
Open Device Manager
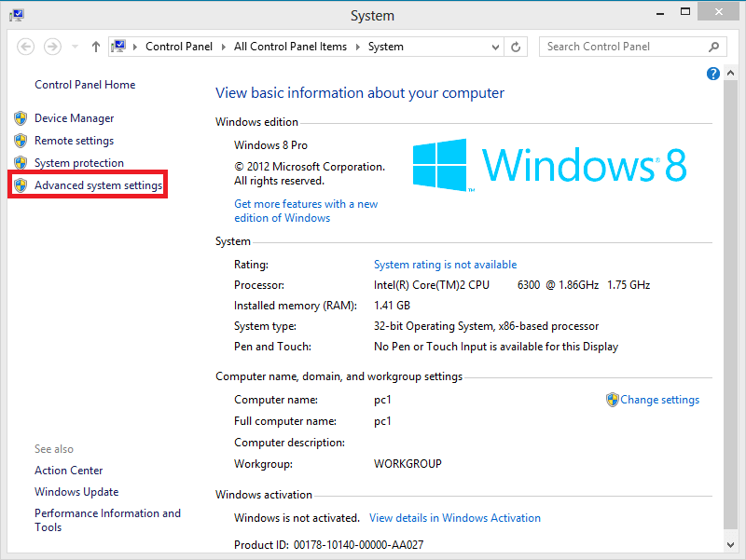pyautogui.click(x=75, y=118)
